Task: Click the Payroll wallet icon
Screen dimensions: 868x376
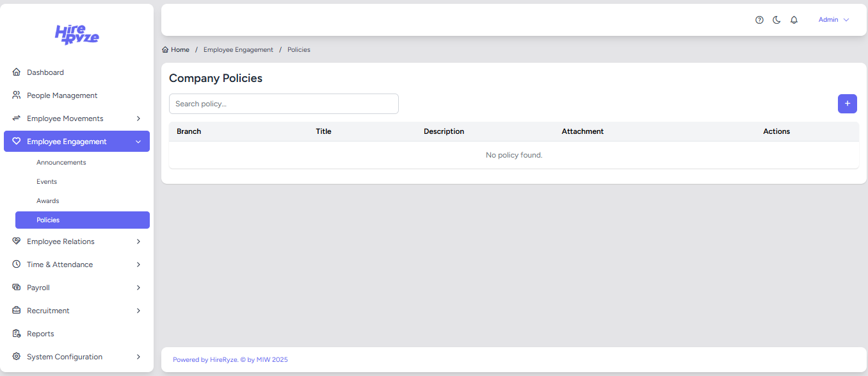Action: point(17,288)
